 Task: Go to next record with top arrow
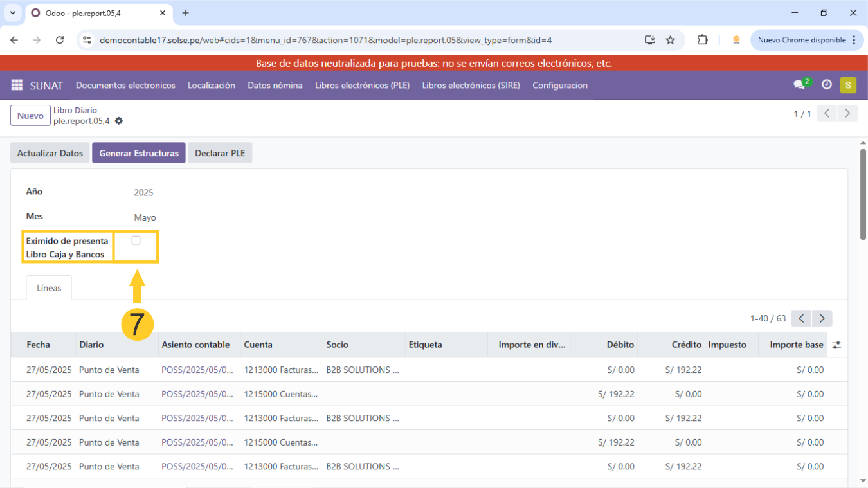[847, 114]
